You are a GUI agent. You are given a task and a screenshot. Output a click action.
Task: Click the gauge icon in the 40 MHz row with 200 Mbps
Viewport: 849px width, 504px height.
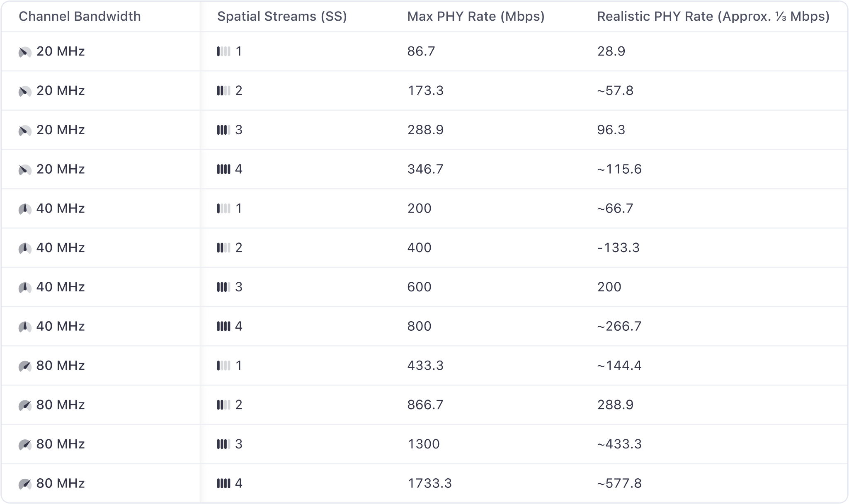(x=25, y=208)
